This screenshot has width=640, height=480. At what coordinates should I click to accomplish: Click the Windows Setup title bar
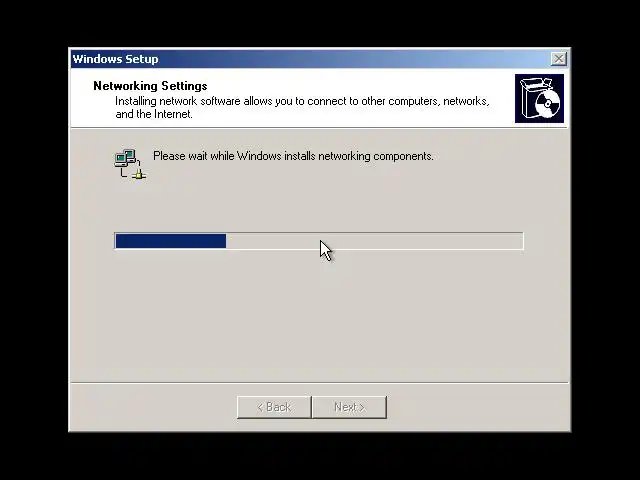(x=319, y=59)
